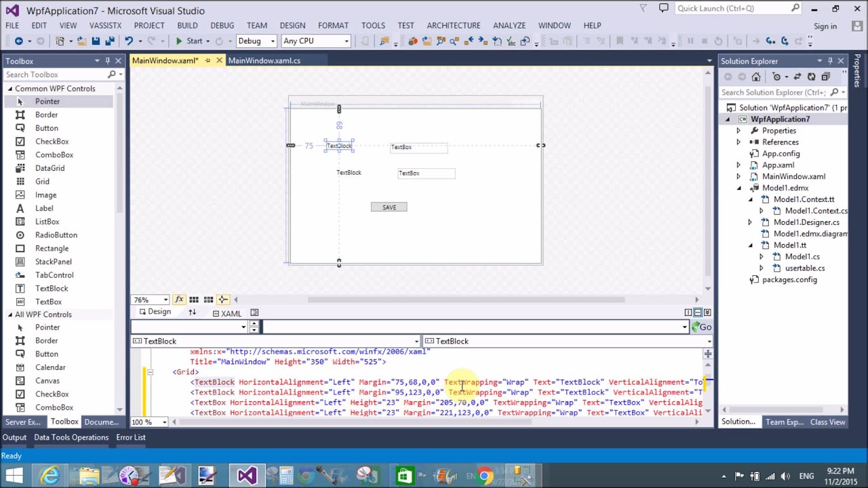This screenshot has height=488, width=868.
Task: Pin the Solution Explorer panel with pushpin
Action: point(829,61)
